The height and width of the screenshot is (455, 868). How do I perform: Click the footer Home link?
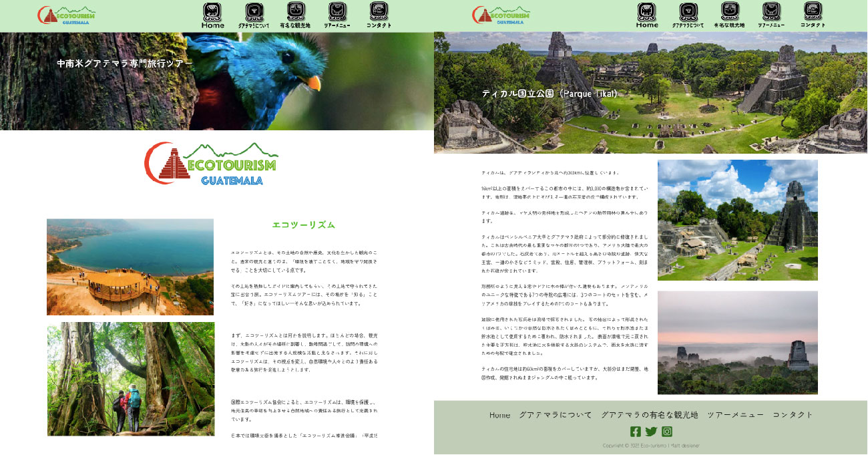click(499, 415)
